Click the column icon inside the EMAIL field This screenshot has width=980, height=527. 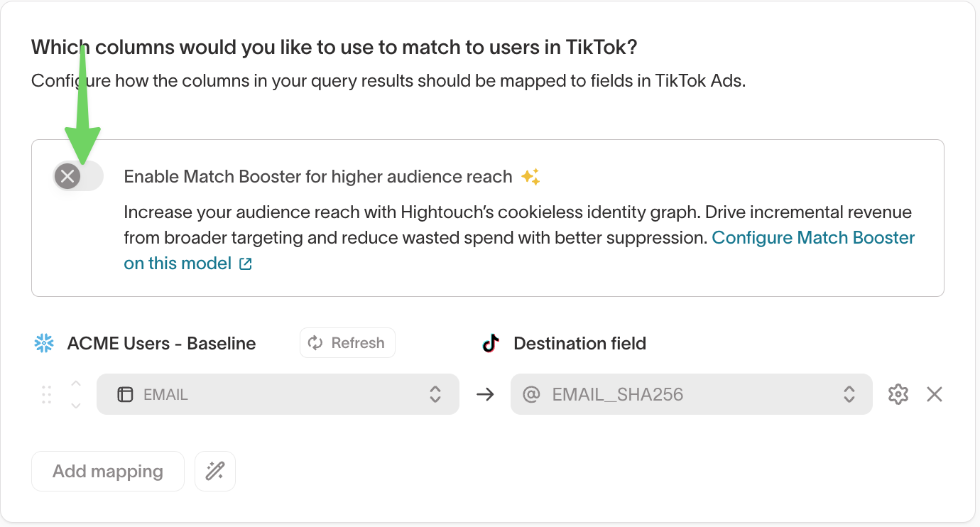[x=125, y=395]
